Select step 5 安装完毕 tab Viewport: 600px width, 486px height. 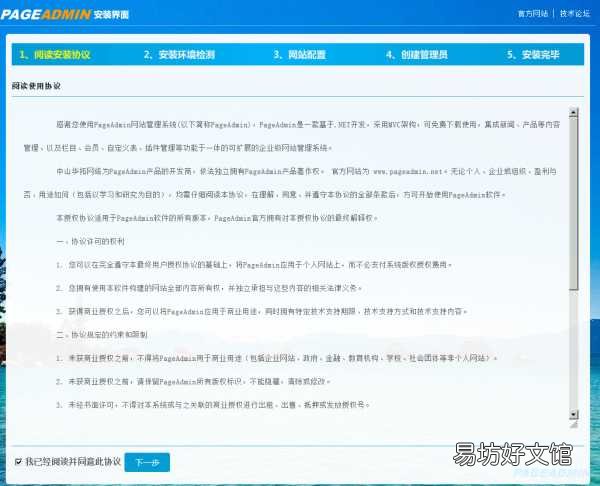[x=533, y=54]
